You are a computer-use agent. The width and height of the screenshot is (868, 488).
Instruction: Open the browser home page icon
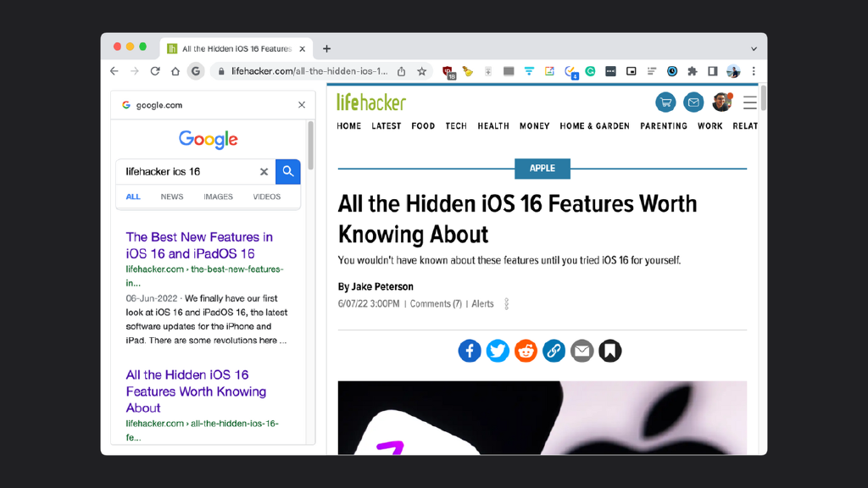(175, 71)
